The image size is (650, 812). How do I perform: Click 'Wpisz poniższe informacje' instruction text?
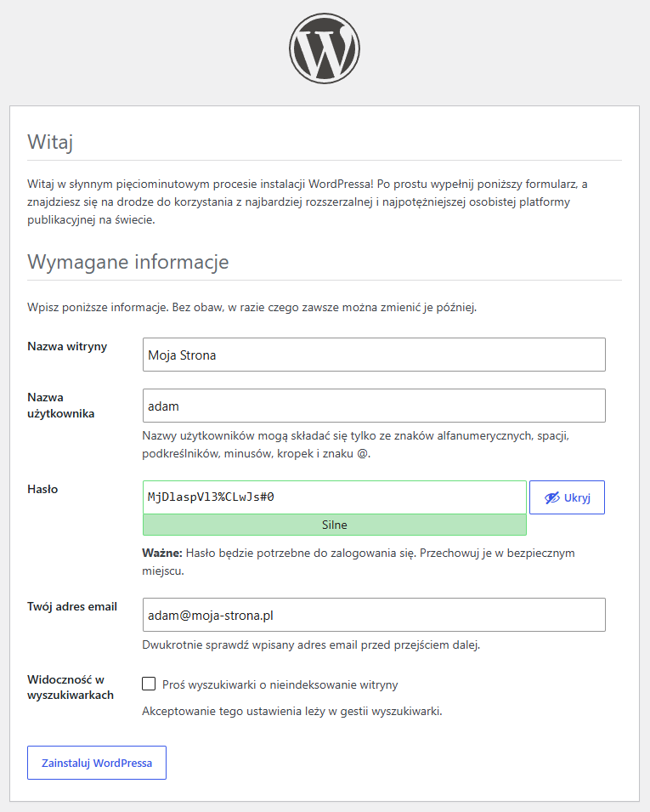coord(252,308)
